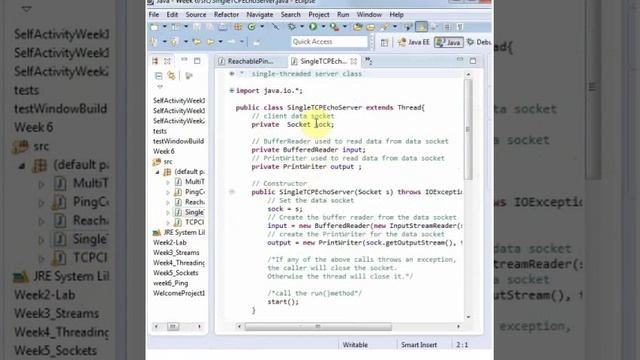This screenshot has height=360, width=640.
Task: Maximize the Package Explorer view
Action: (197, 61)
